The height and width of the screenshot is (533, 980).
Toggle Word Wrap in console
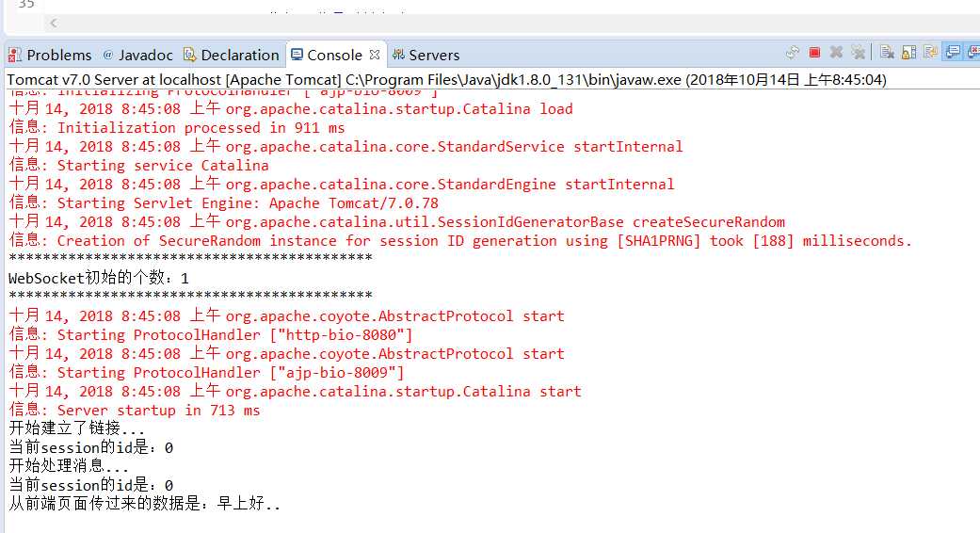click(x=930, y=53)
